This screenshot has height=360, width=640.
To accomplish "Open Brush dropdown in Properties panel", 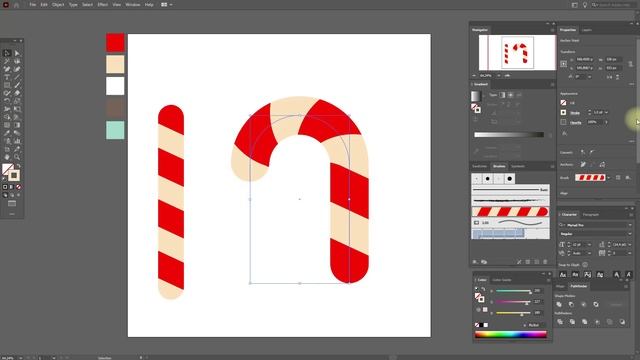I will [x=609, y=178].
